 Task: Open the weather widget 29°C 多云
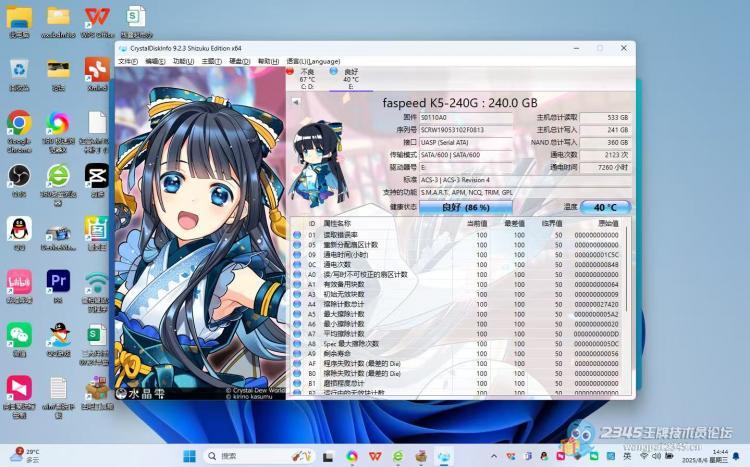pos(25,455)
